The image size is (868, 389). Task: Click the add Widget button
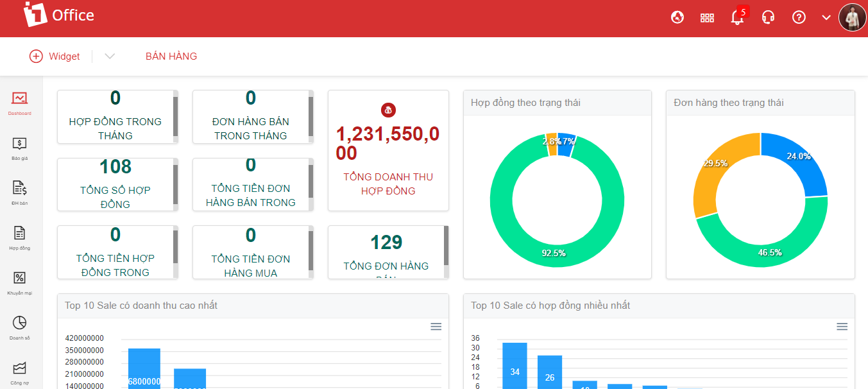click(55, 56)
